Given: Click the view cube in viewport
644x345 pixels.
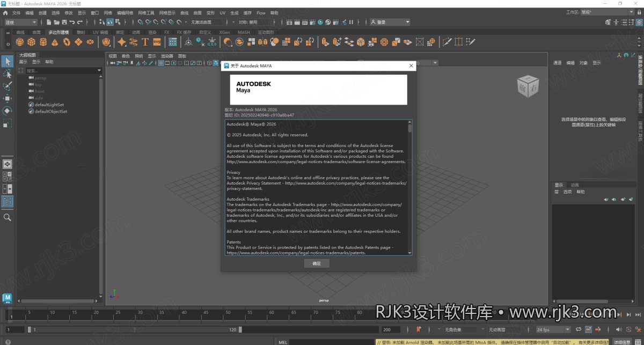Looking at the screenshot, I should pyautogui.click(x=527, y=86).
